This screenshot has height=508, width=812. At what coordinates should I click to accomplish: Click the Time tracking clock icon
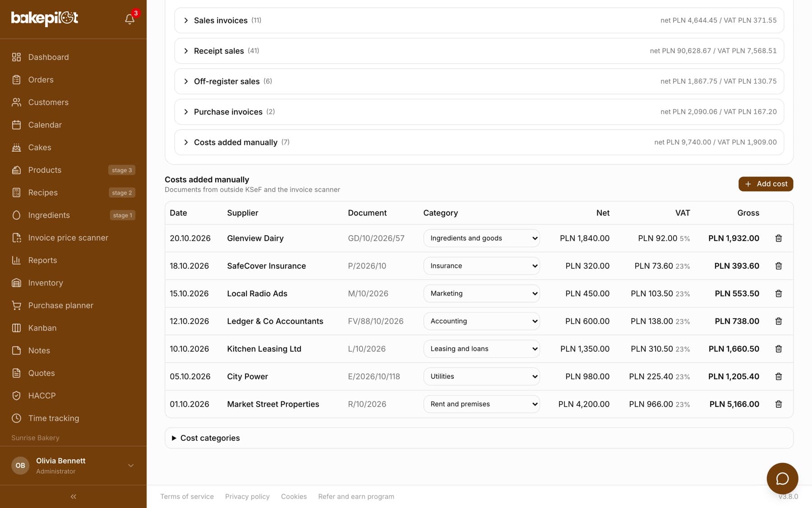point(16,418)
